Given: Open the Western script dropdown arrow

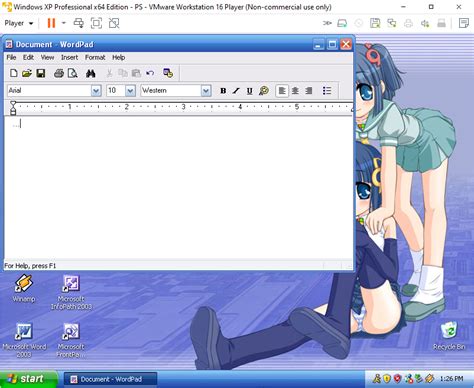Looking at the screenshot, I should coord(206,90).
